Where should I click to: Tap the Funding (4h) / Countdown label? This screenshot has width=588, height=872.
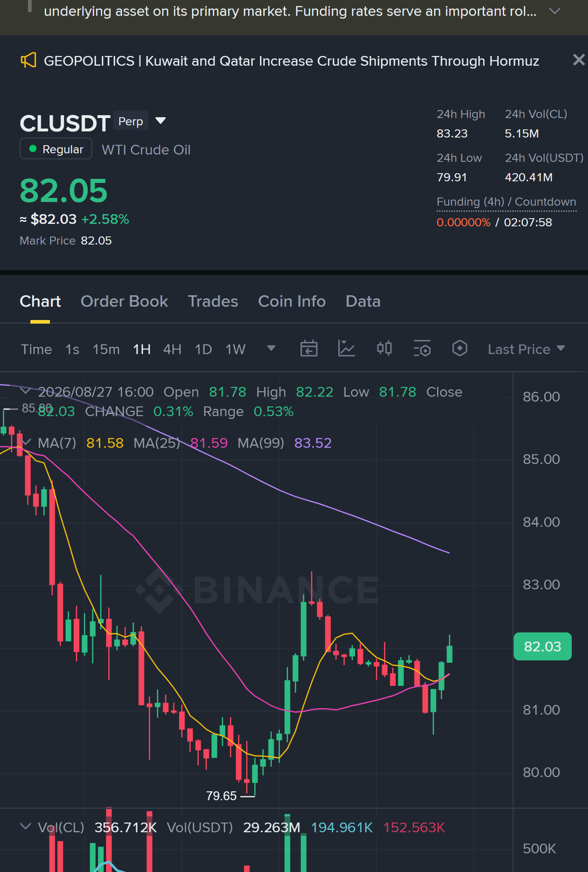coord(506,202)
